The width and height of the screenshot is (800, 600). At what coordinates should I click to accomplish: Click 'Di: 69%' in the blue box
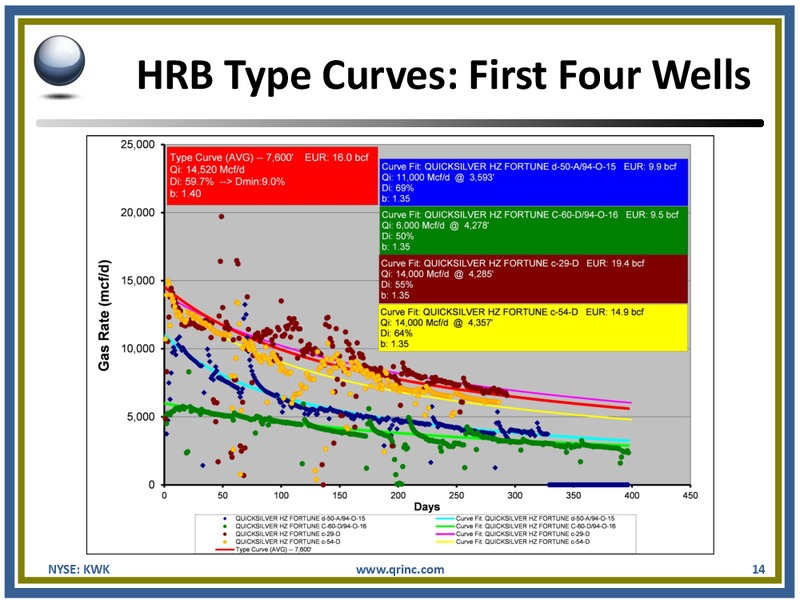[397, 188]
